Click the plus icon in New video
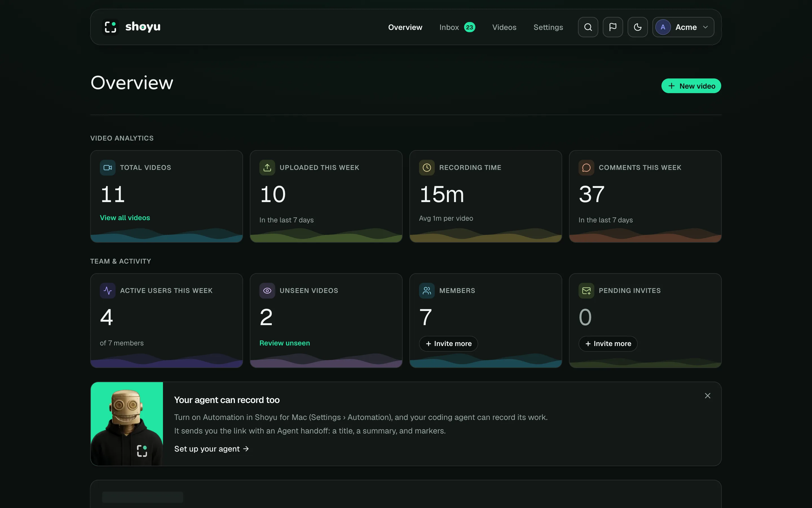Image resolution: width=812 pixels, height=508 pixels. click(671, 86)
